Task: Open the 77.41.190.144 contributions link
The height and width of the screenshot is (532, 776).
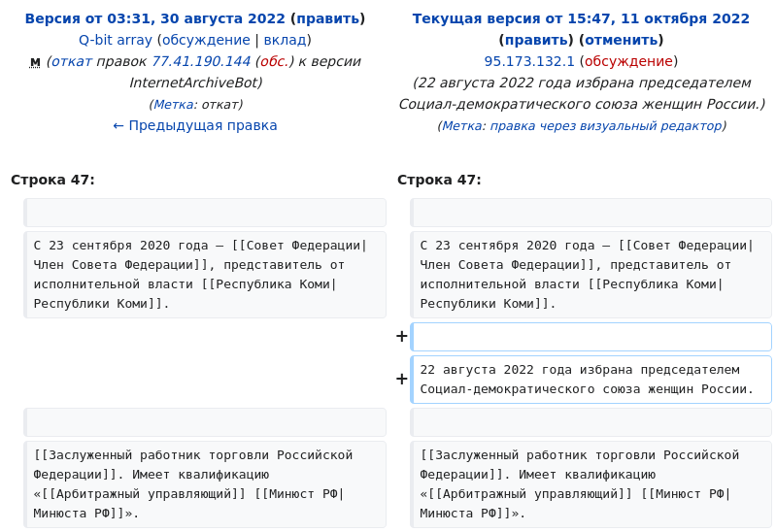Action: 201,61
